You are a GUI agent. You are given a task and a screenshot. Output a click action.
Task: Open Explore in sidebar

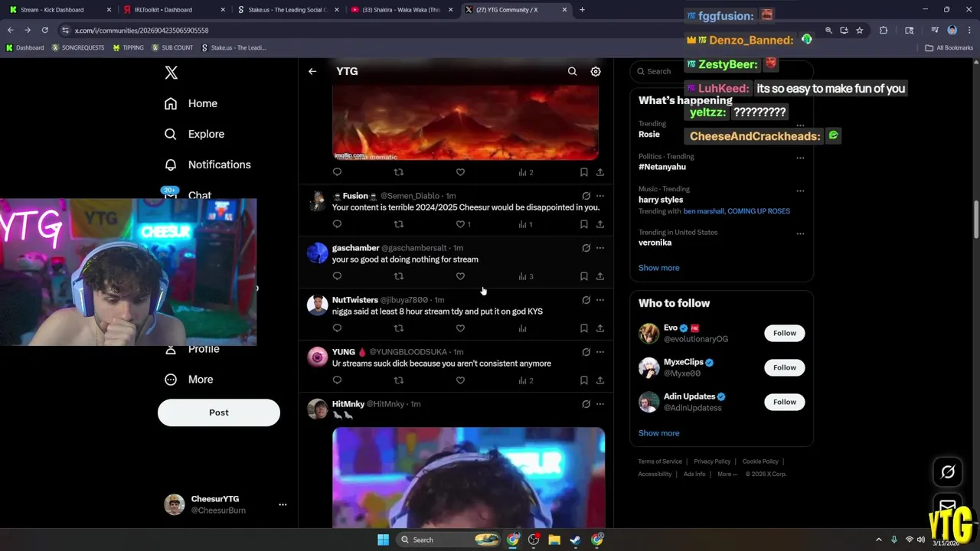pyautogui.click(x=194, y=134)
